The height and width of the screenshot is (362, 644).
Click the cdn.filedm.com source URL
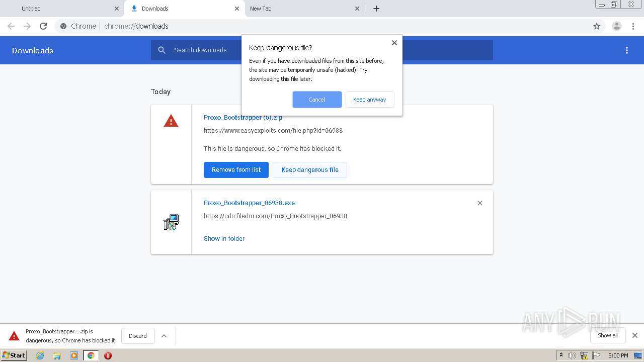pyautogui.click(x=275, y=216)
